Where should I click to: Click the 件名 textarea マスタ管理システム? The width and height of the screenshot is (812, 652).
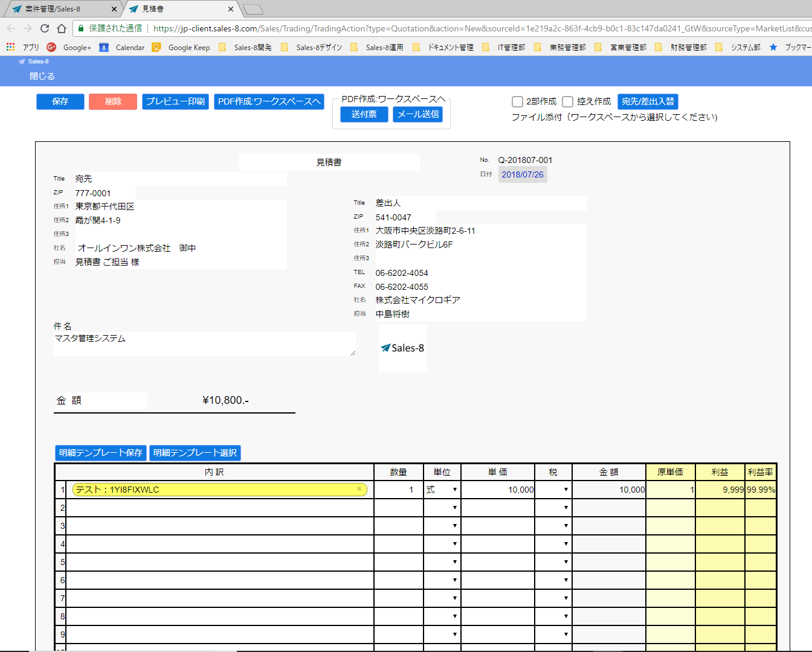[204, 344]
